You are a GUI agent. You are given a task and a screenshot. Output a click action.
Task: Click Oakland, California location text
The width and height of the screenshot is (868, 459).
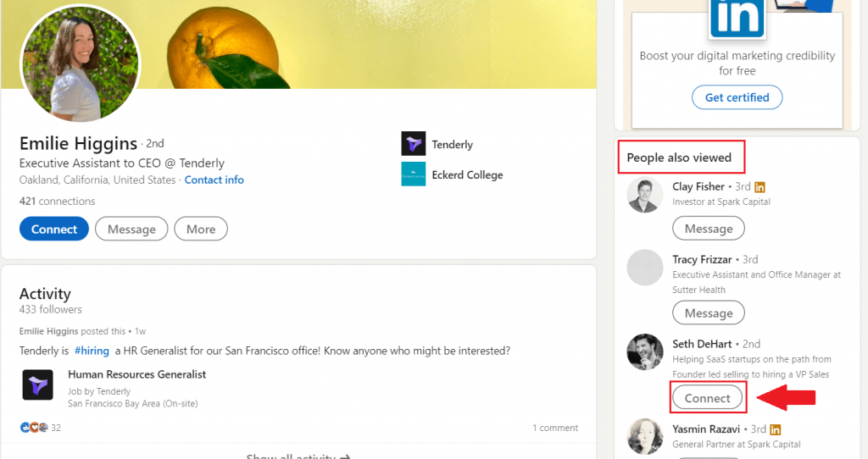(x=97, y=180)
